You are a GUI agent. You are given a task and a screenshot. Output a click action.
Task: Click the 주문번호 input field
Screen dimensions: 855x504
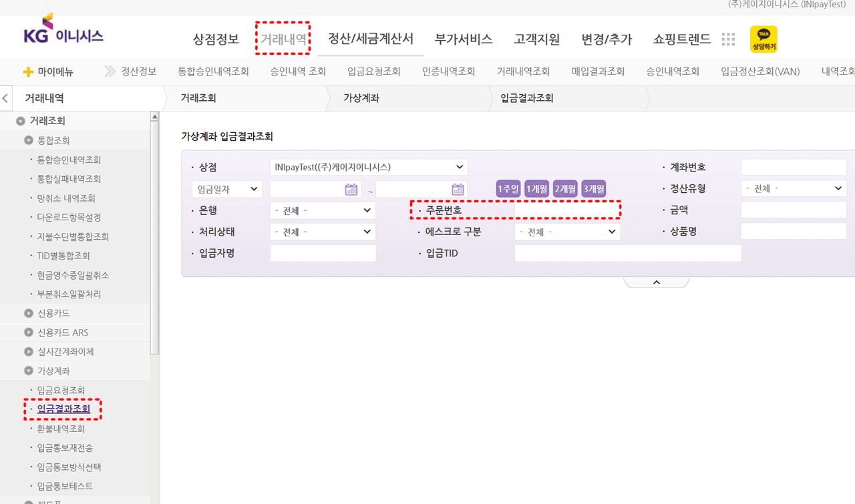(566, 211)
